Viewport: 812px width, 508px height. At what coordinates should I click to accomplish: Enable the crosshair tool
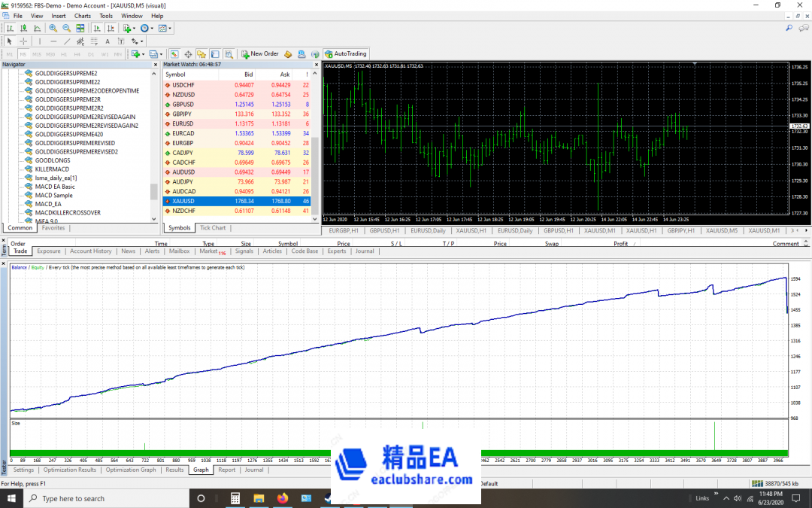click(x=23, y=41)
